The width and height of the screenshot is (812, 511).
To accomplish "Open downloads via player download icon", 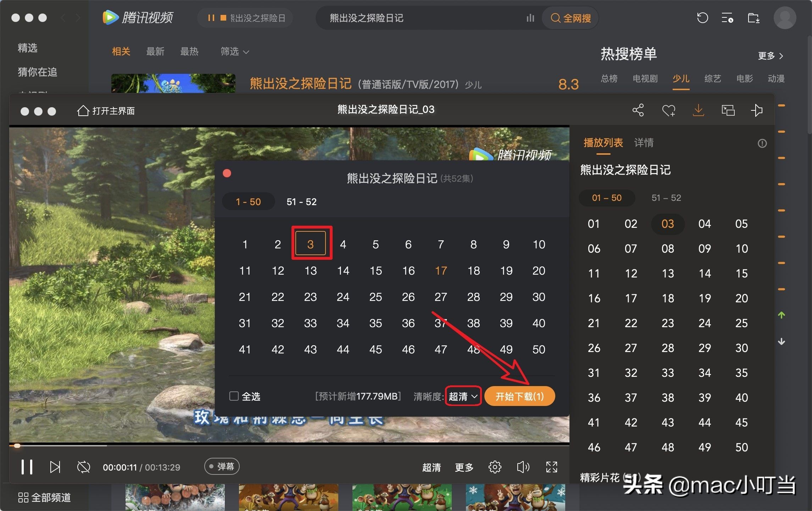I will click(698, 110).
